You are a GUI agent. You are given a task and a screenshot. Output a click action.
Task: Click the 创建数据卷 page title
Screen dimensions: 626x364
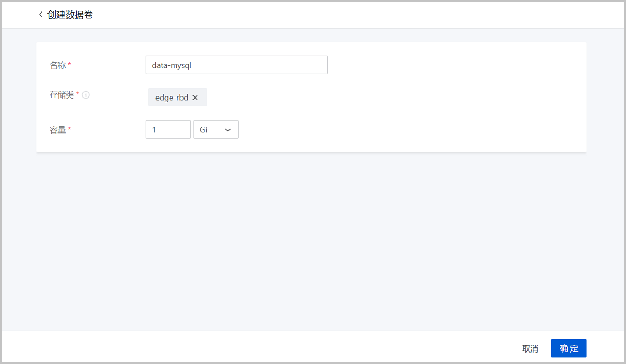click(x=70, y=15)
